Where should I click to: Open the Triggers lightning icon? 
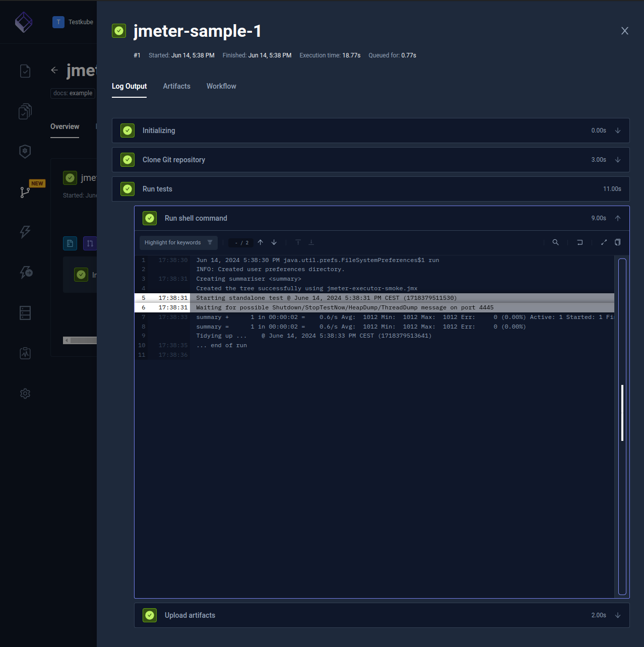point(25,232)
